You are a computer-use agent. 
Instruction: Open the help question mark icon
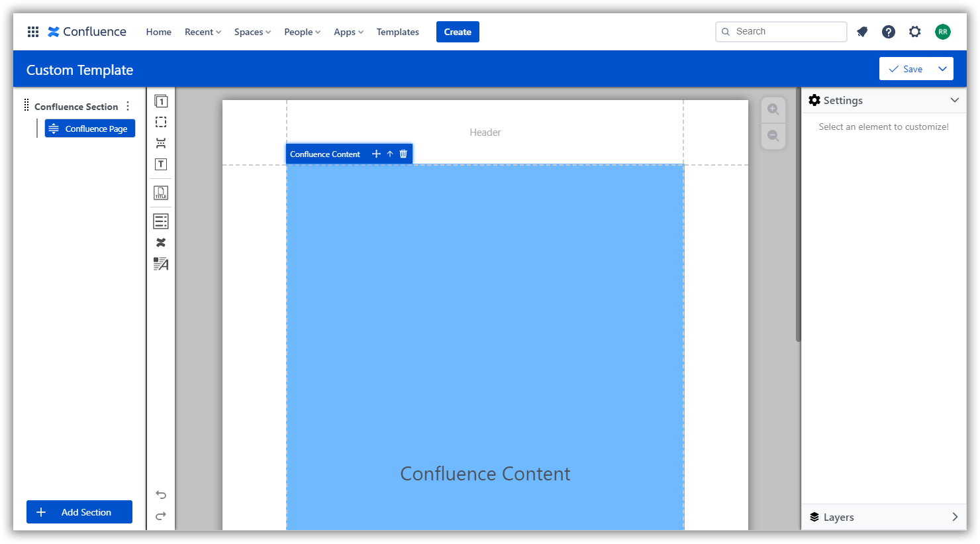[x=889, y=32]
